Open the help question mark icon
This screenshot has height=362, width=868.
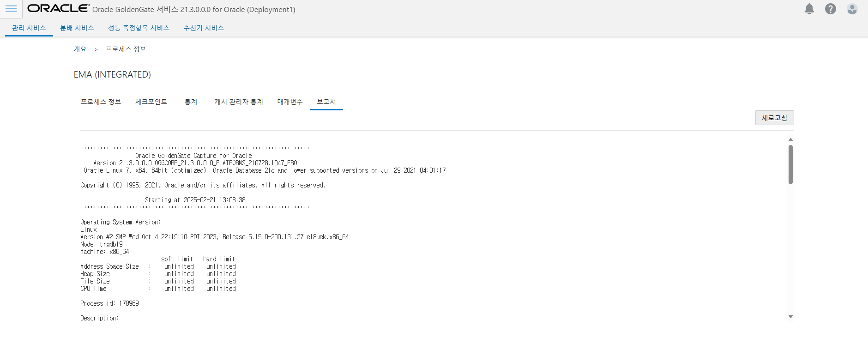(830, 9)
